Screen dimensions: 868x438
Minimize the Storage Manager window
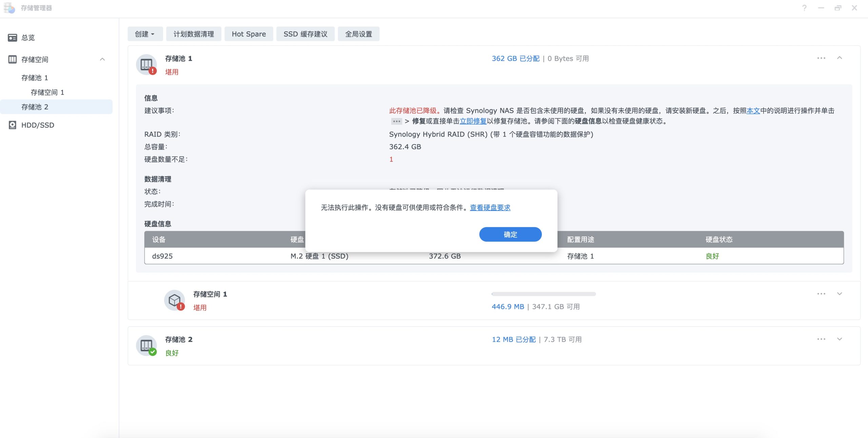821,8
